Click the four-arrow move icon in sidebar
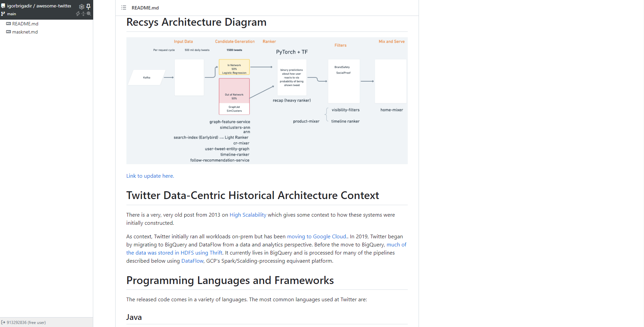Image resolution: width=644 pixels, height=327 pixels. tap(83, 14)
